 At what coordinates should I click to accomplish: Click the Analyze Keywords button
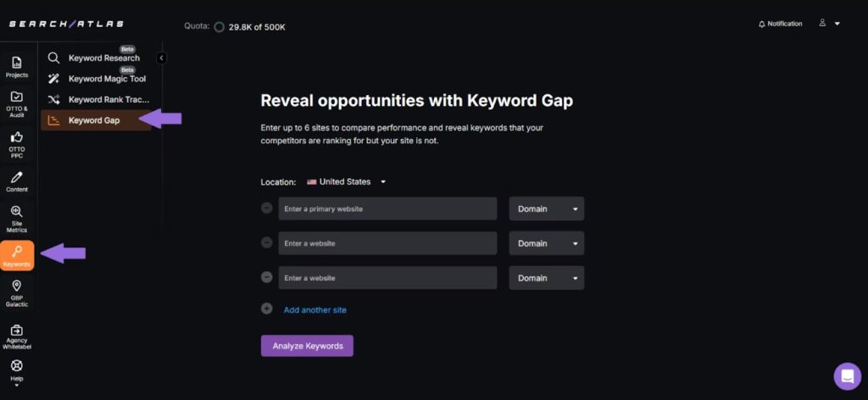307,346
